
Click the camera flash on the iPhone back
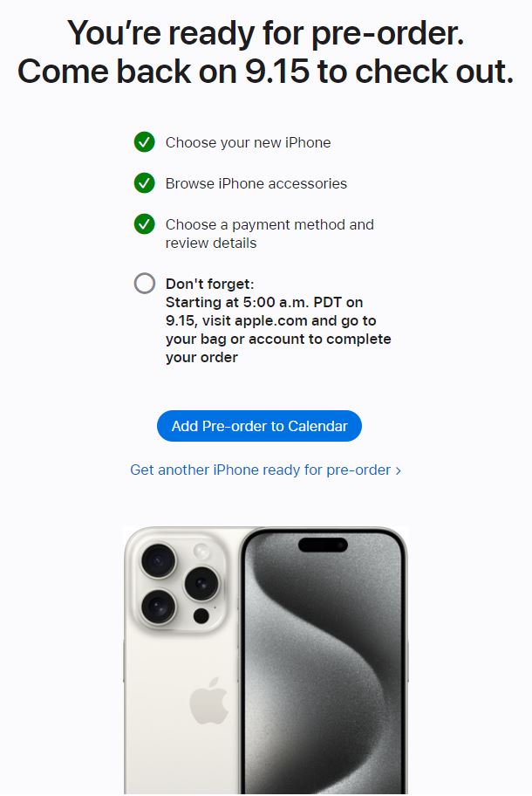(201, 550)
